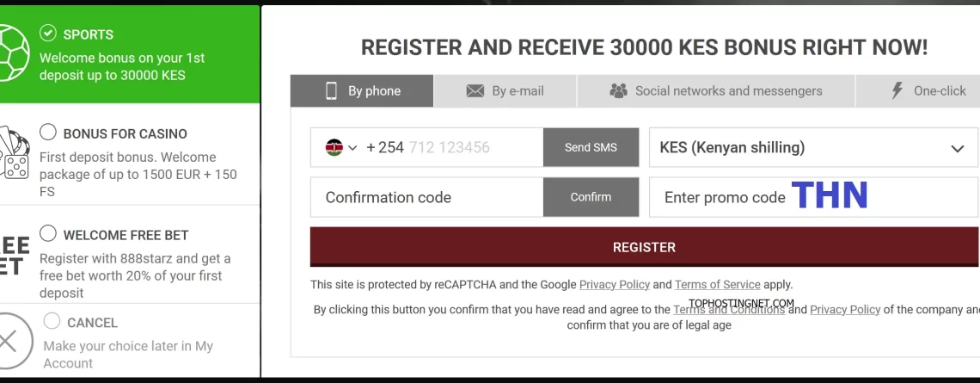Screen dimensions: 980x383
Task: Open the Social networks and messengers tab
Action: (x=716, y=90)
